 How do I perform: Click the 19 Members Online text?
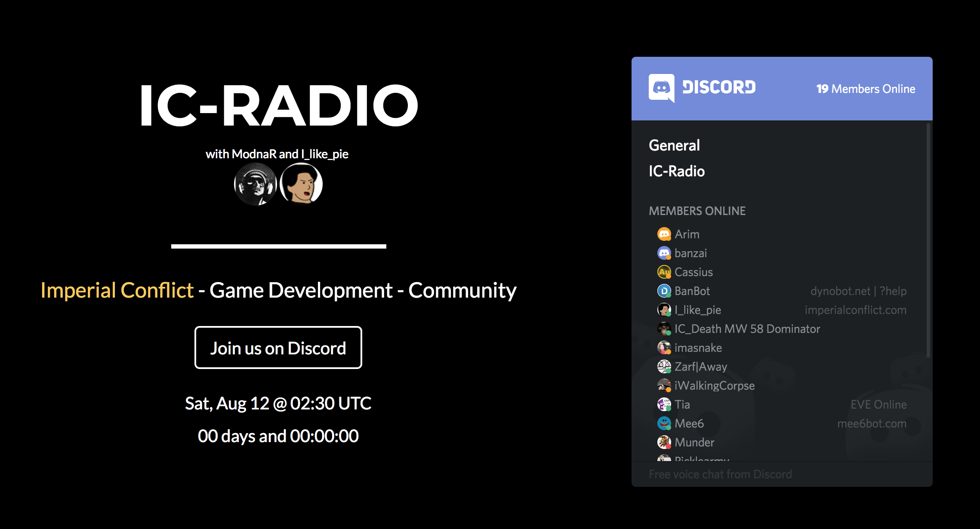pos(866,89)
